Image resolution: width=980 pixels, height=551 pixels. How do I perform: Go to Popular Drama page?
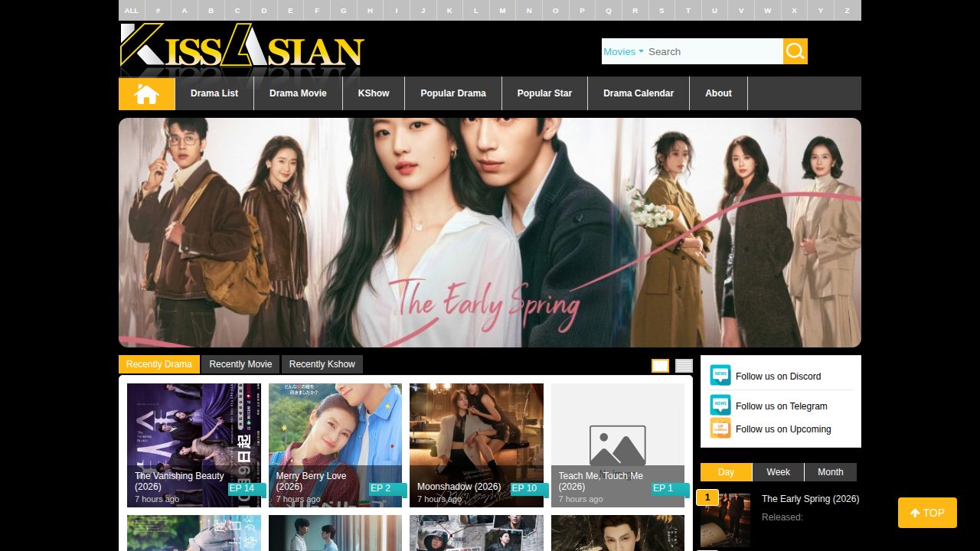(x=453, y=93)
